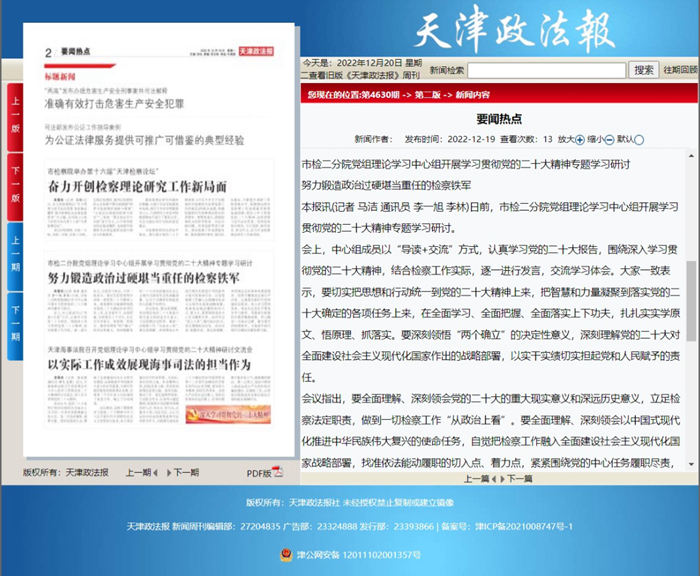The image size is (700, 576).
Task: Click 津ICP备2021008747号-1 record text
Action: coord(524,526)
